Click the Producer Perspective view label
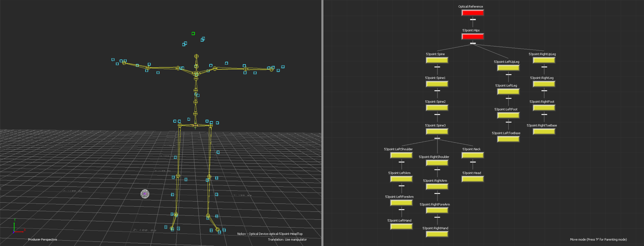 42,240
